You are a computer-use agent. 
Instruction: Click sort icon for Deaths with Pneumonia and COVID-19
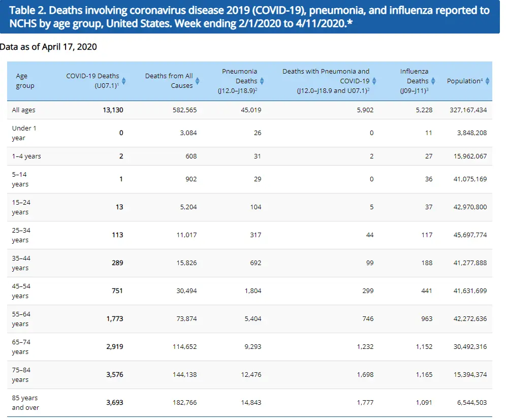point(374,81)
